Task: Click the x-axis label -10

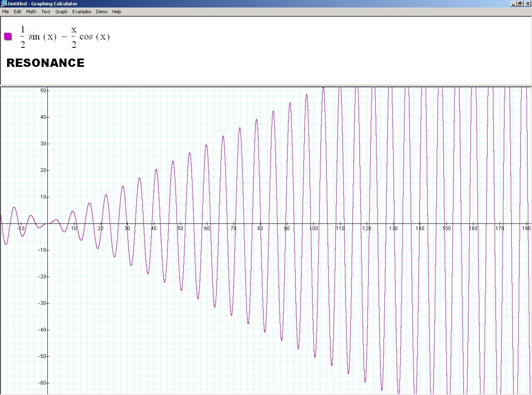Action: tap(21, 228)
